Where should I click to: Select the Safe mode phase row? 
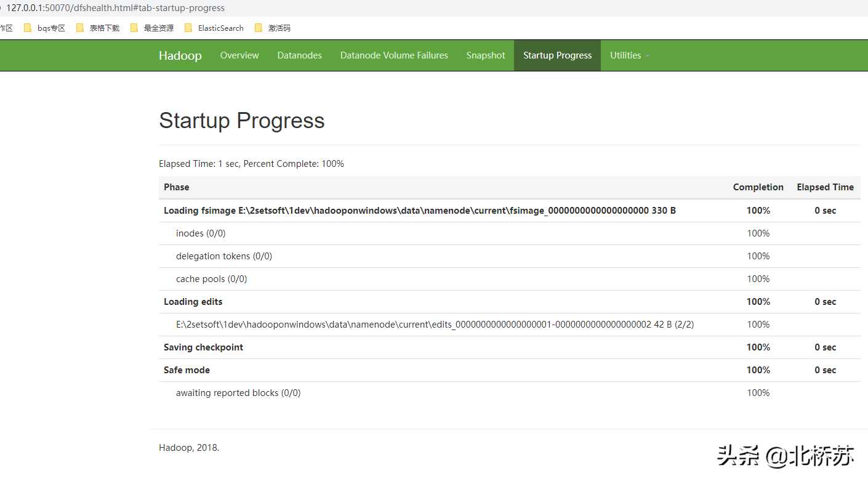click(510, 370)
